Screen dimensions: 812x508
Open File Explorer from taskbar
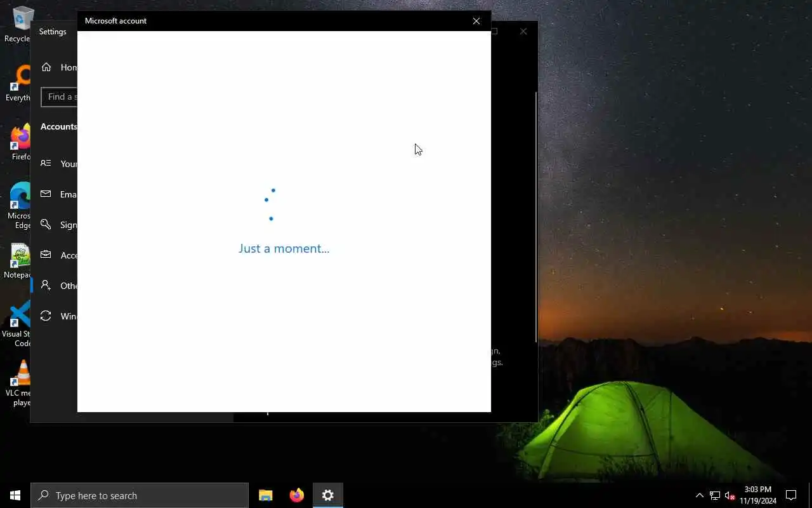266,495
